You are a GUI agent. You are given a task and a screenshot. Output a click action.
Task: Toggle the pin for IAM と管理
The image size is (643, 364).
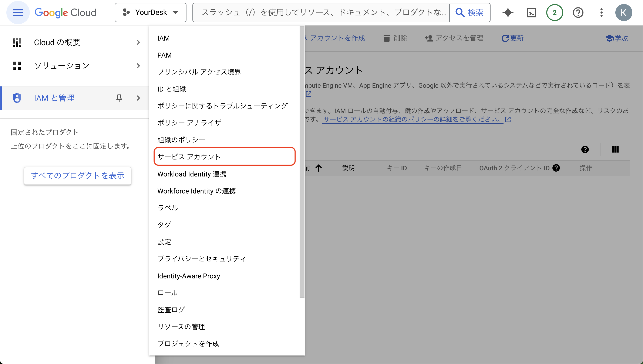[119, 98]
